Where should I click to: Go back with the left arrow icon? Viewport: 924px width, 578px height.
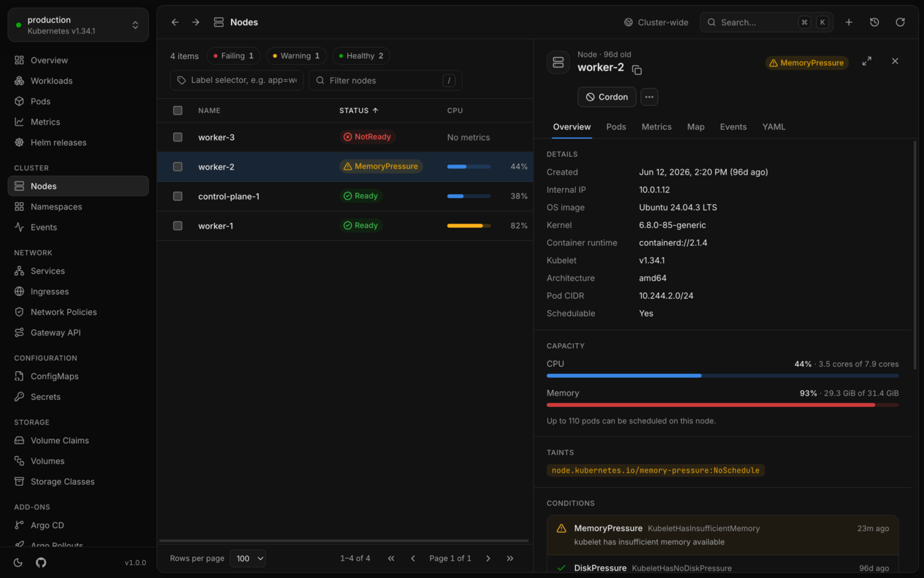point(175,22)
